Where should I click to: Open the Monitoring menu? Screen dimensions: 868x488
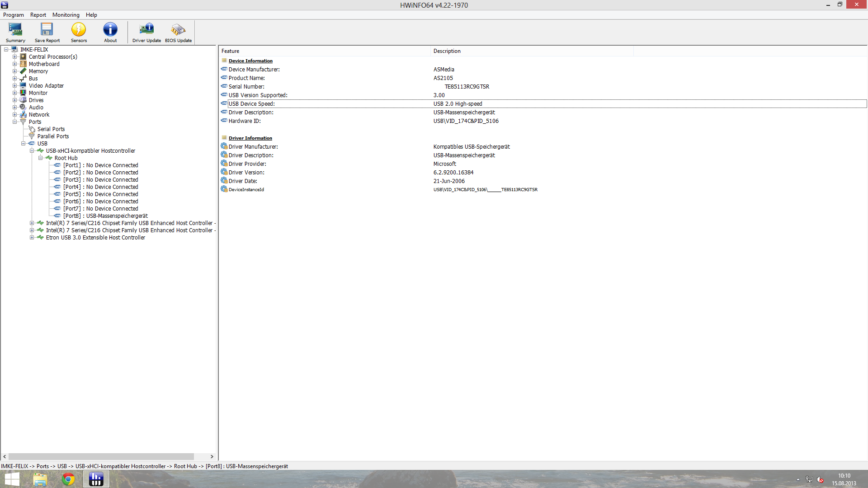66,15
